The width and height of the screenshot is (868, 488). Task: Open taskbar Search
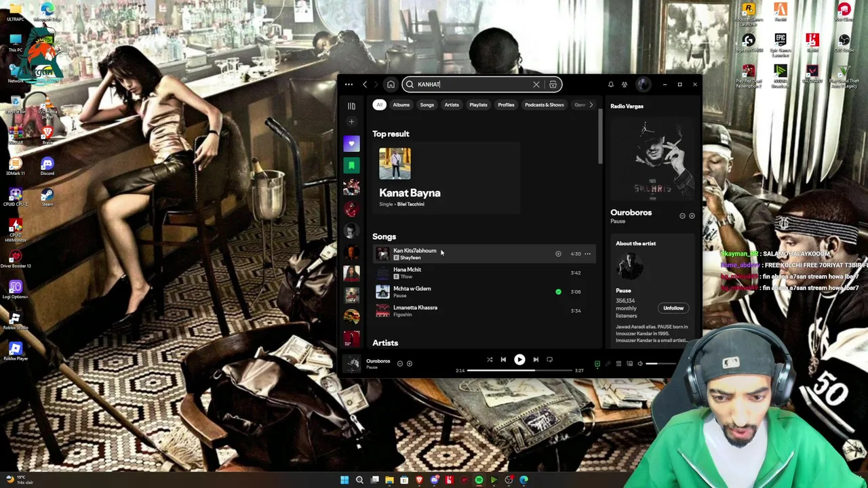359,480
